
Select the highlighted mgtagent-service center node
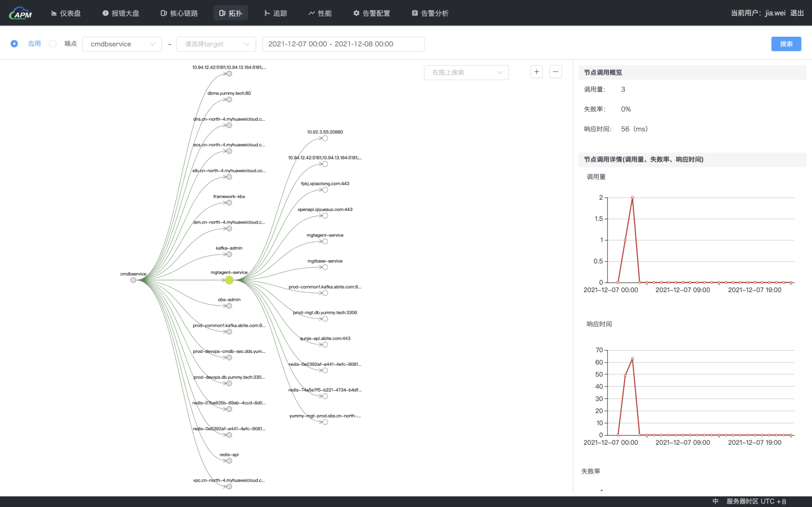(229, 280)
